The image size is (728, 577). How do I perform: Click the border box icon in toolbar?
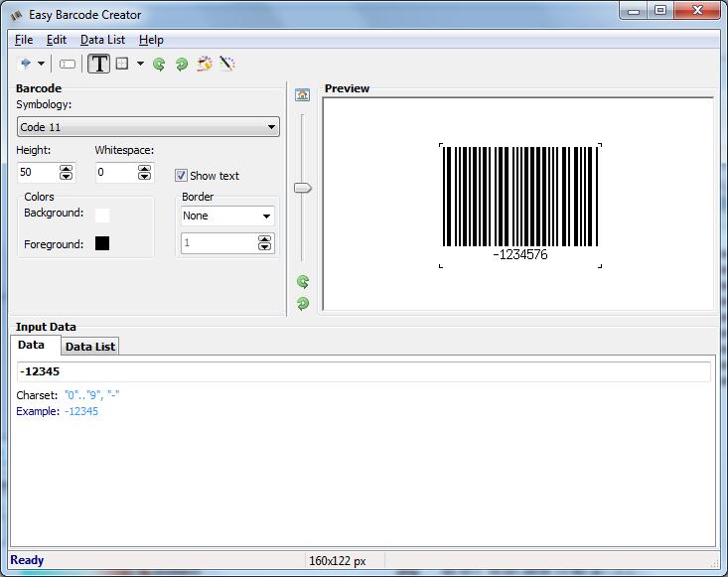(122, 64)
